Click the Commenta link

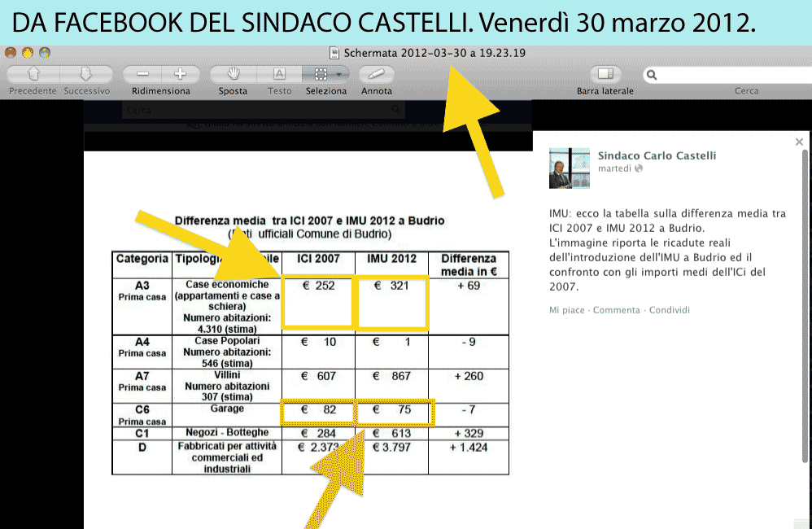[616, 310]
